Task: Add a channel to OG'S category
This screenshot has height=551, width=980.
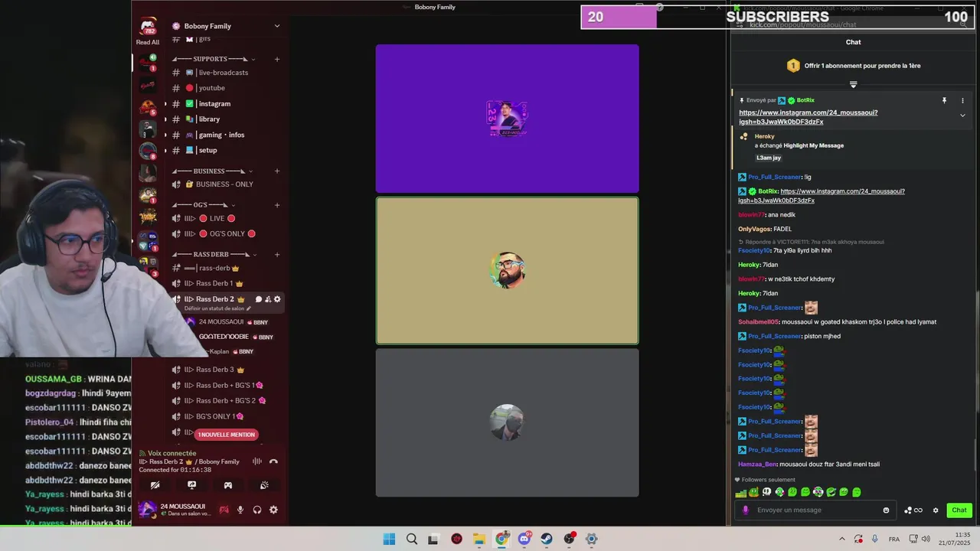Action: [x=277, y=205]
